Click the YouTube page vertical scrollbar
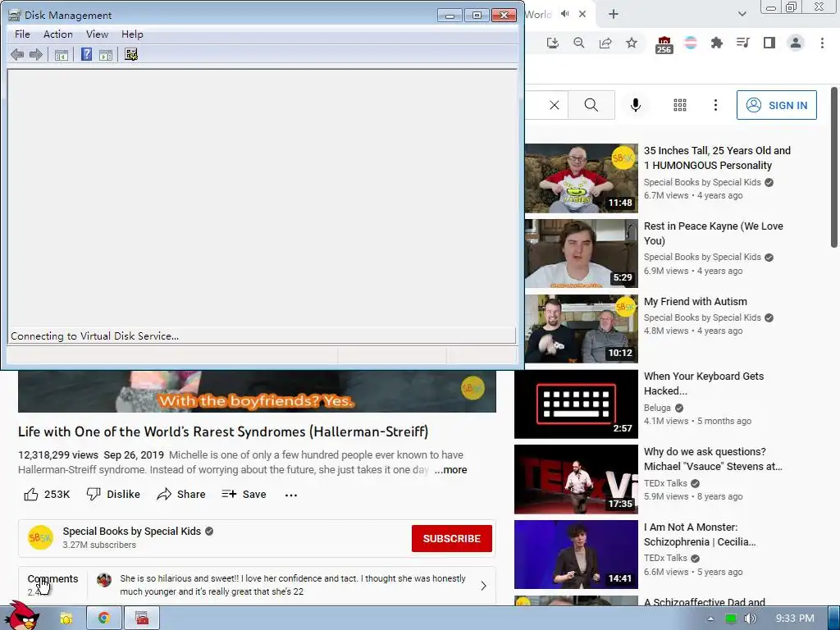The width and height of the screenshot is (840, 630). (x=834, y=167)
